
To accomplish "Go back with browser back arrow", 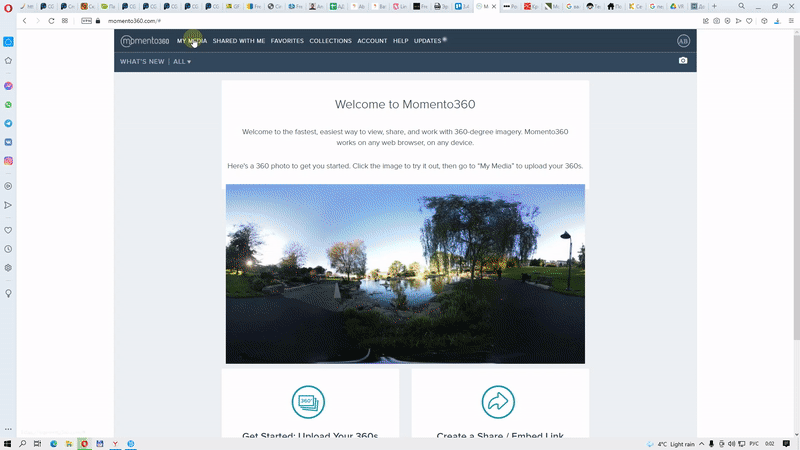I will click(24, 21).
